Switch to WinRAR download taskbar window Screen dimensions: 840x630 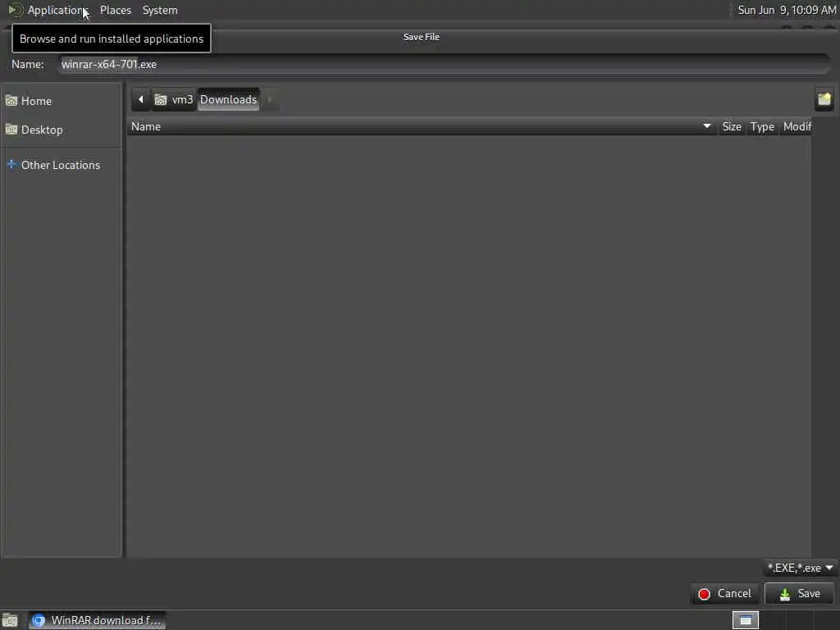(97, 620)
